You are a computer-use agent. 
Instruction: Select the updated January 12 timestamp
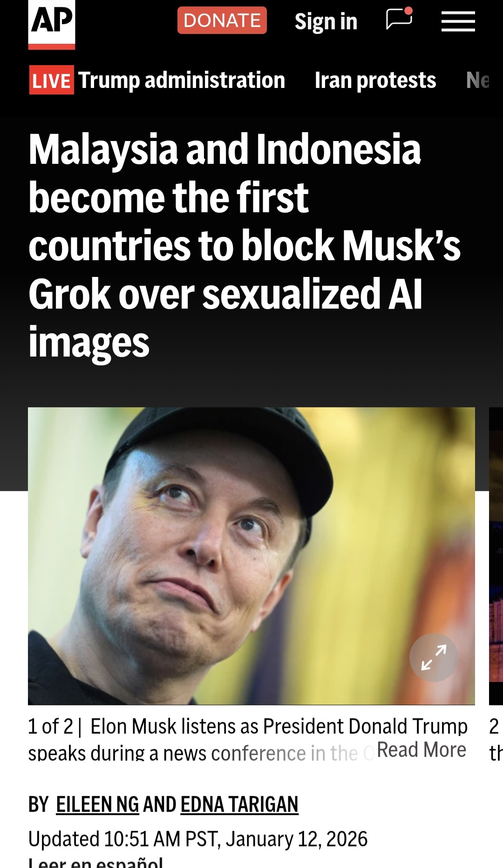pos(198,839)
